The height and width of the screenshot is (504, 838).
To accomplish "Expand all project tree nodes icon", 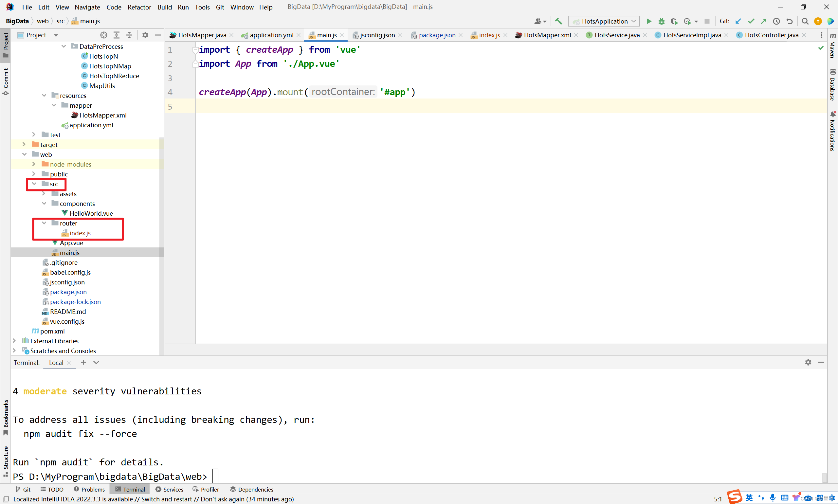I will (x=117, y=35).
